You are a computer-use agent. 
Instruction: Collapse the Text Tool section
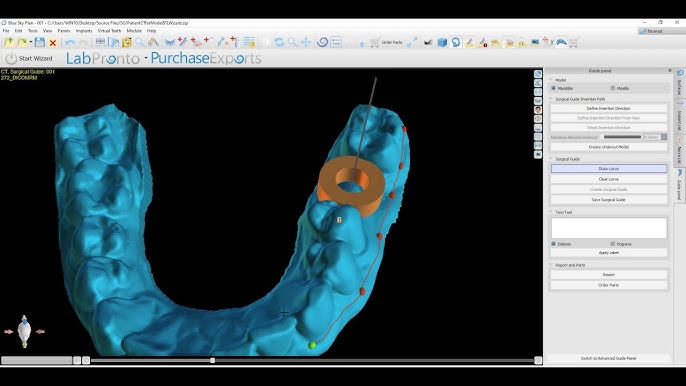click(x=551, y=212)
